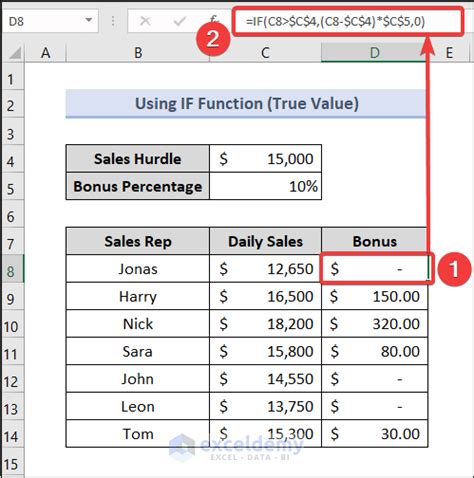This screenshot has width=474, height=478.
Task: Select column D header
Action: point(374,53)
